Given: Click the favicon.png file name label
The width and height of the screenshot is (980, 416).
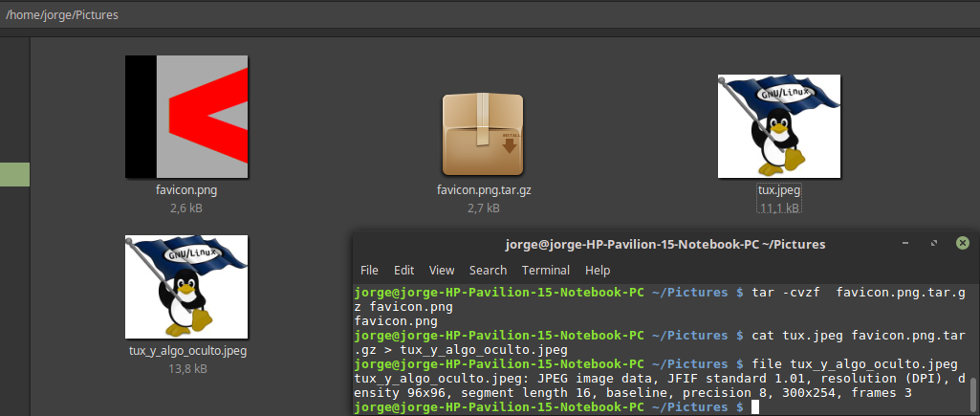Looking at the screenshot, I should pyautogui.click(x=186, y=189).
